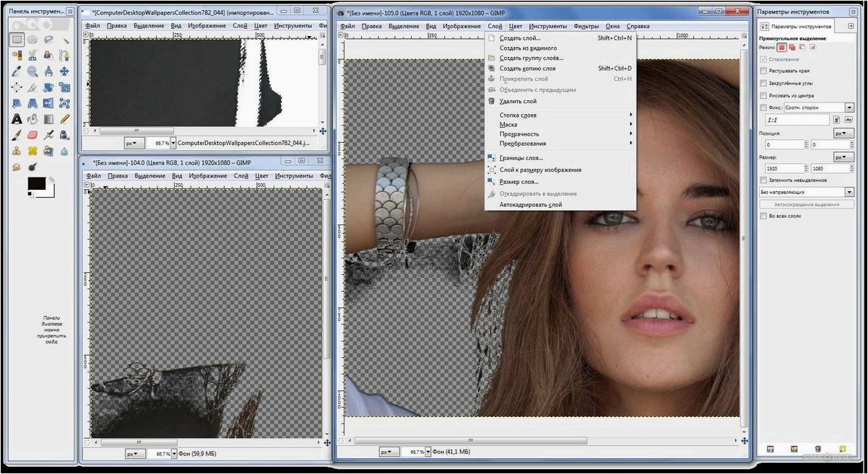Enable 'Во всех слоях' checkbox

coord(763,216)
